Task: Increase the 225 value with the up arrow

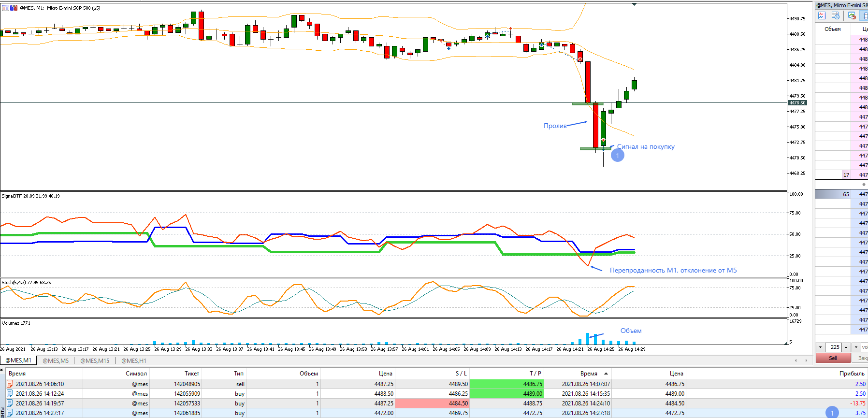Action: tap(846, 347)
